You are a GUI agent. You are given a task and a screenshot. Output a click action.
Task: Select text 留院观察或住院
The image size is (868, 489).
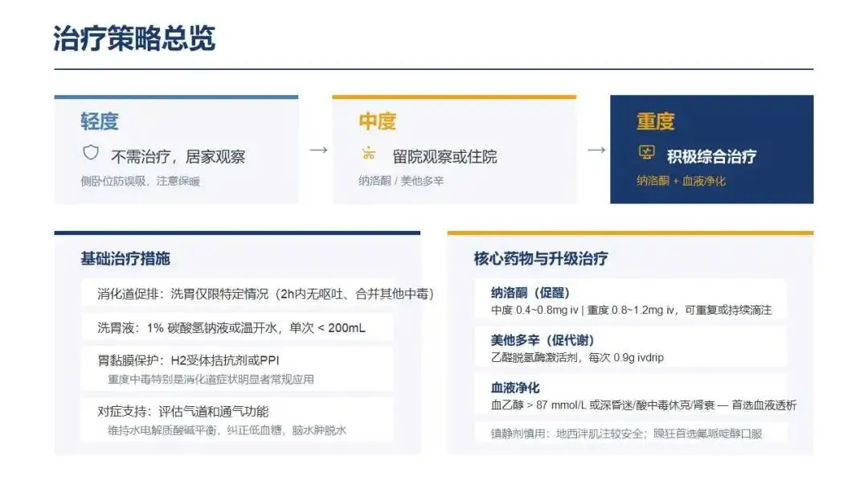coord(445,157)
